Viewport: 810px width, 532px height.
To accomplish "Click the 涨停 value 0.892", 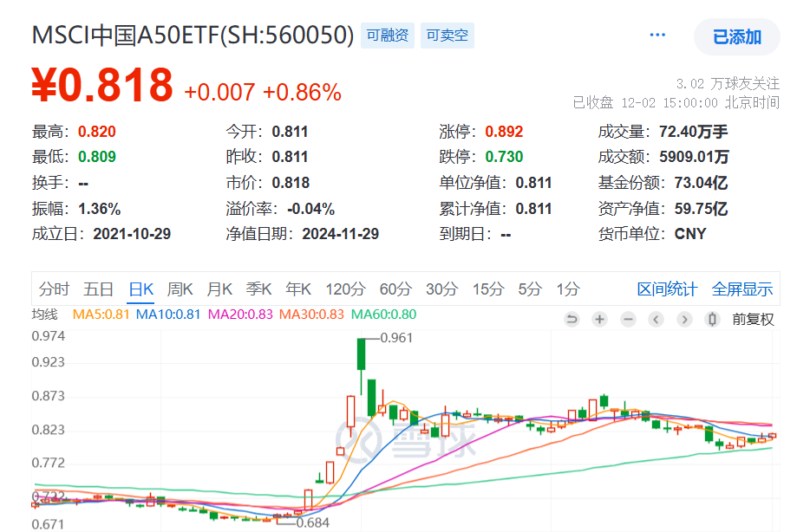I will click(x=504, y=132).
